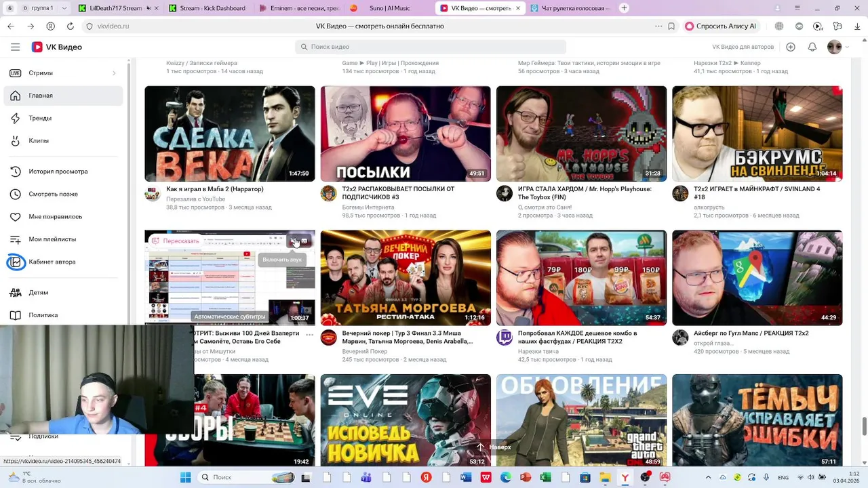Switch to Stream - Kick Dashboard tab

click(x=207, y=8)
